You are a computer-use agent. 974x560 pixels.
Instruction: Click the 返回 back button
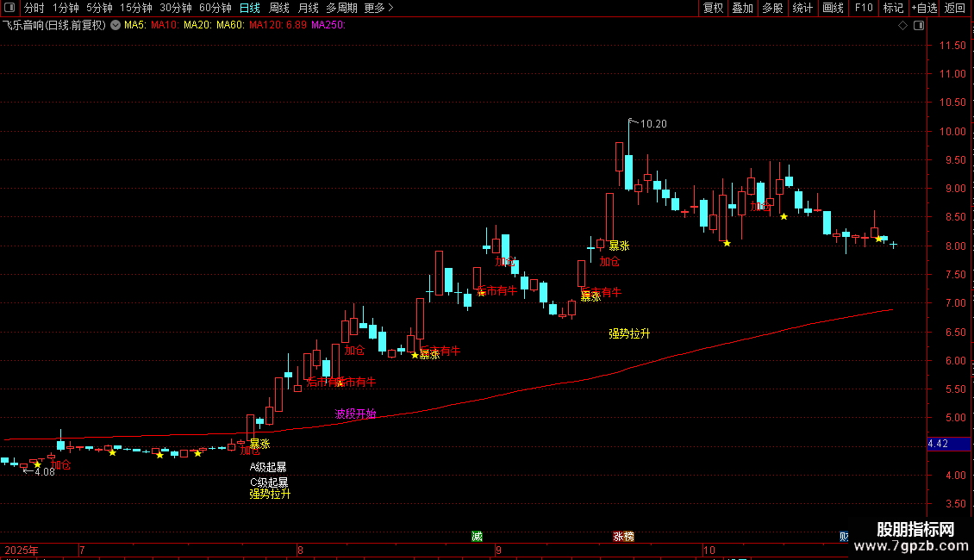pos(954,8)
